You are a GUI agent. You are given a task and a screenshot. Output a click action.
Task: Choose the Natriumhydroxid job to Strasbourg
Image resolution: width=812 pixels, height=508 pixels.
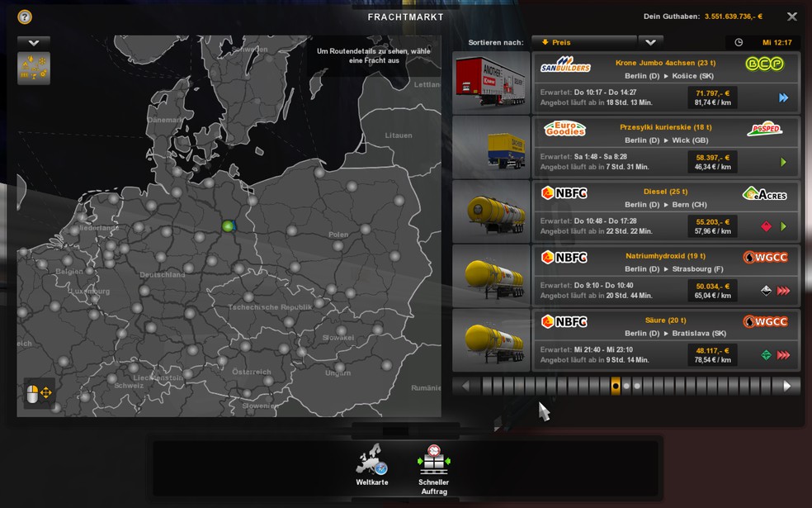(x=626, y=276)
